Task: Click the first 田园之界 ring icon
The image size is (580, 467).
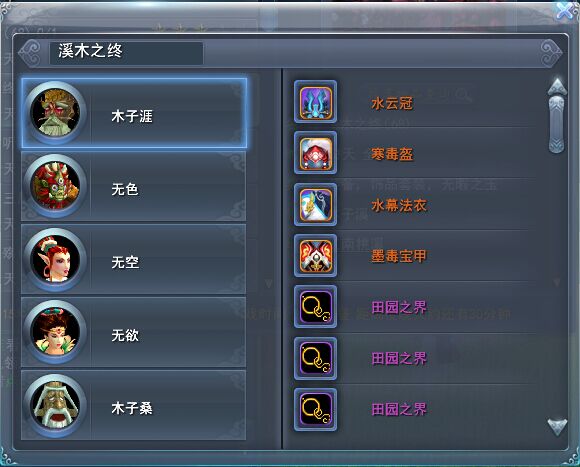Action: tap(316, 307)
